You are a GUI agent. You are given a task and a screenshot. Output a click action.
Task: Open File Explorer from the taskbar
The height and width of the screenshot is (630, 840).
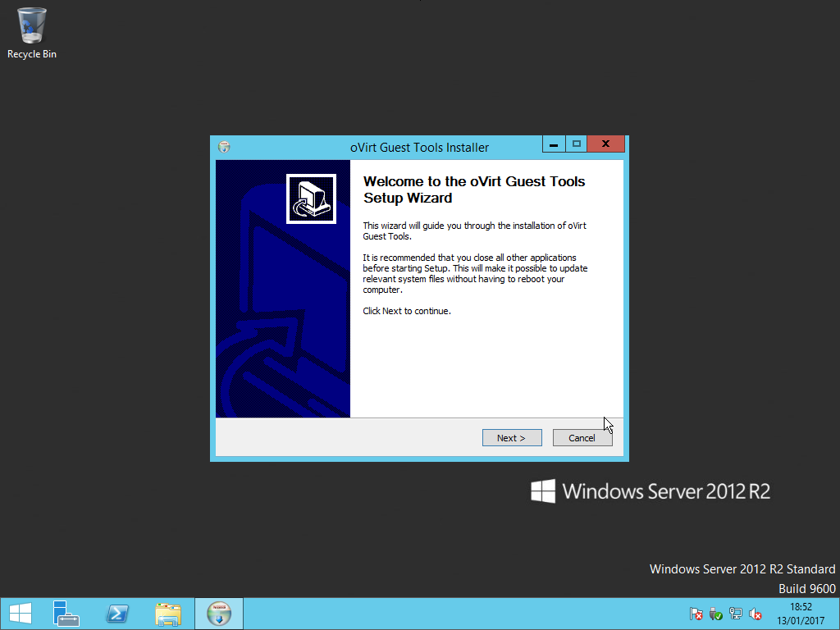click(168, 614)
